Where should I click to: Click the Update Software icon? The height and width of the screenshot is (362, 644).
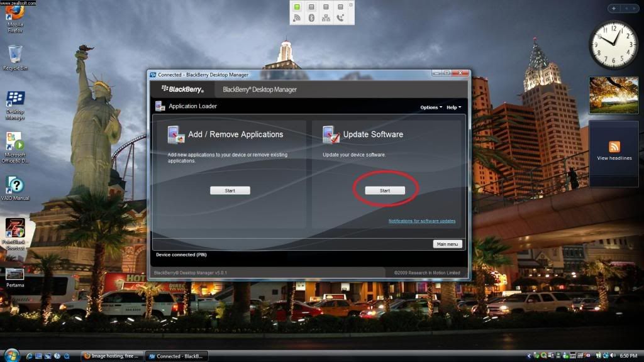[331, 134]
